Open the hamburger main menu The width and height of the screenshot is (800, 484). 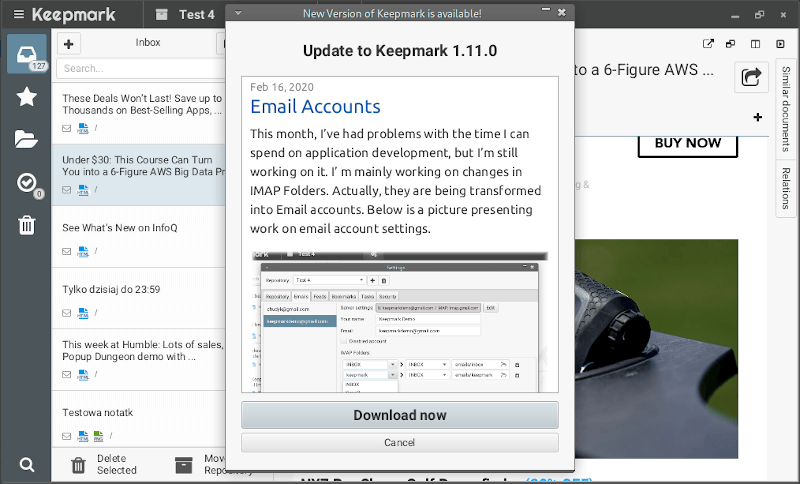18,15
